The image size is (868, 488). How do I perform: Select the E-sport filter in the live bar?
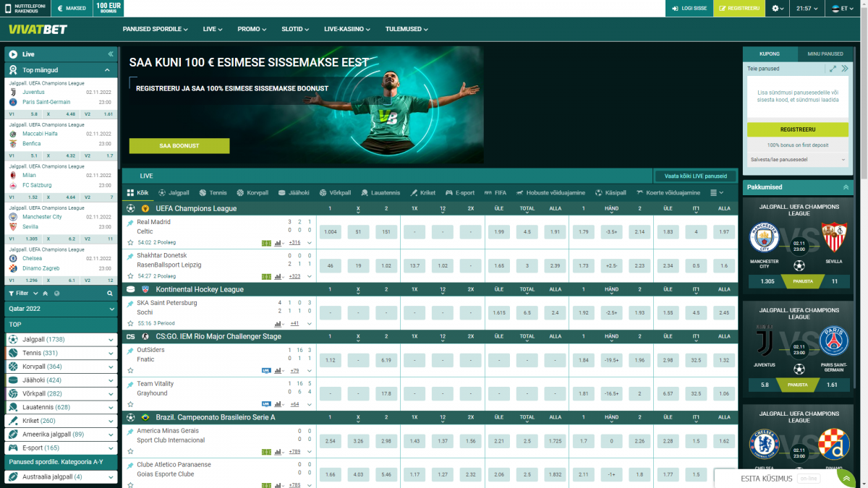(x=459, y=193)
